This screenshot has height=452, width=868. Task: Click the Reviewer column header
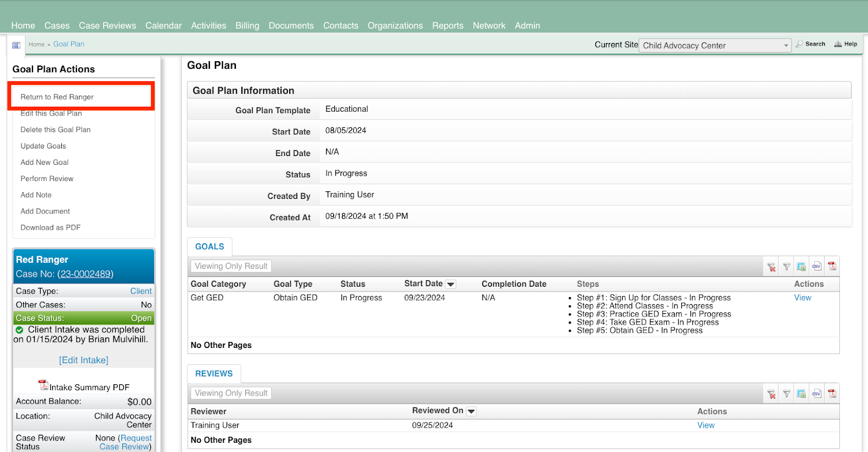click(208, 411)
